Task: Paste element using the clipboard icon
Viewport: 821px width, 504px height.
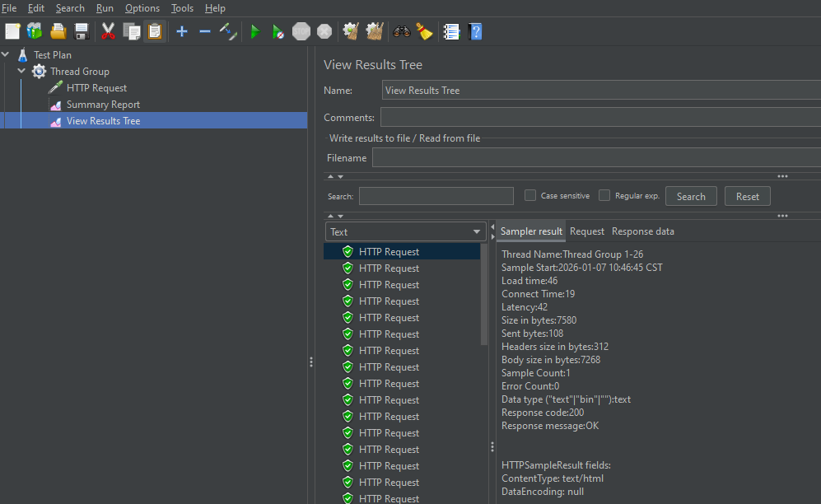Action: (x=155, y=31)
